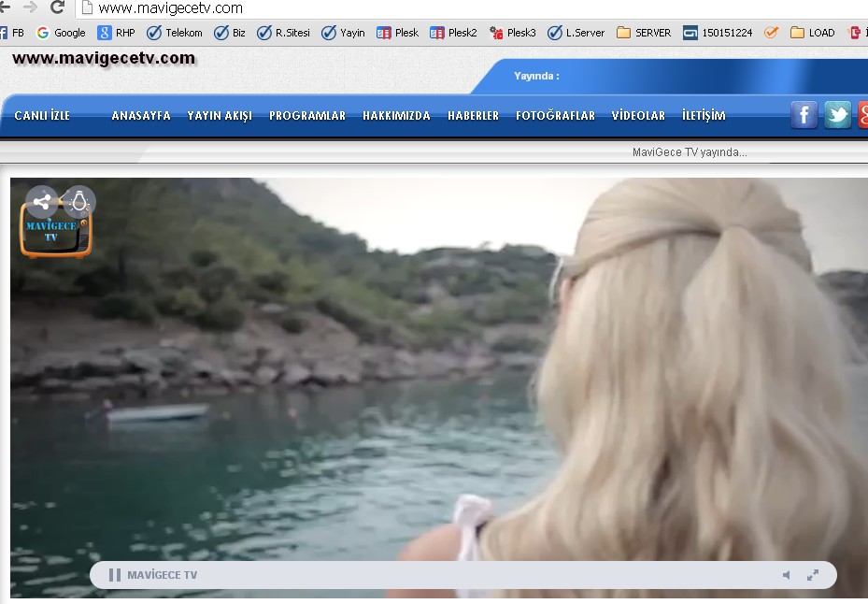Screen dimensions: 868x604
Task: Pause the MaviGece TV live stream
Action: (115, 575)
